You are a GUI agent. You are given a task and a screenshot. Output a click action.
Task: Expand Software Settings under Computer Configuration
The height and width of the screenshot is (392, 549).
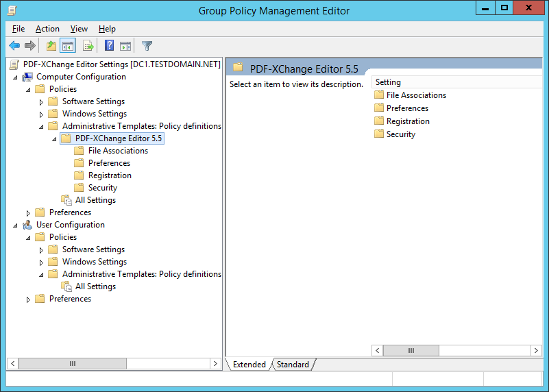[x=41, y=102]
